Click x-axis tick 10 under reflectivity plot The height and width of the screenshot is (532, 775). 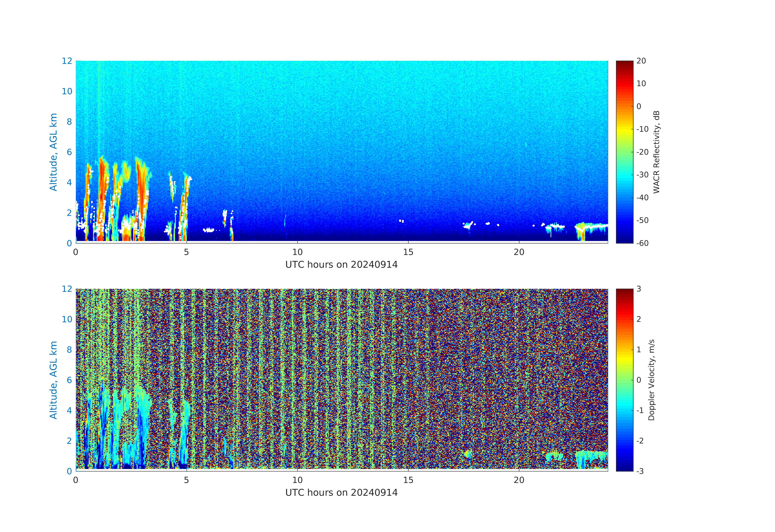tap(297, 252)
